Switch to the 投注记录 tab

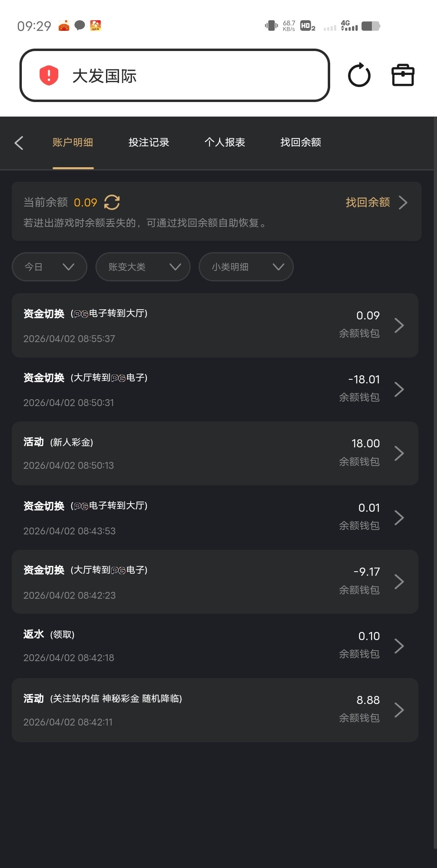coord(148,143)
